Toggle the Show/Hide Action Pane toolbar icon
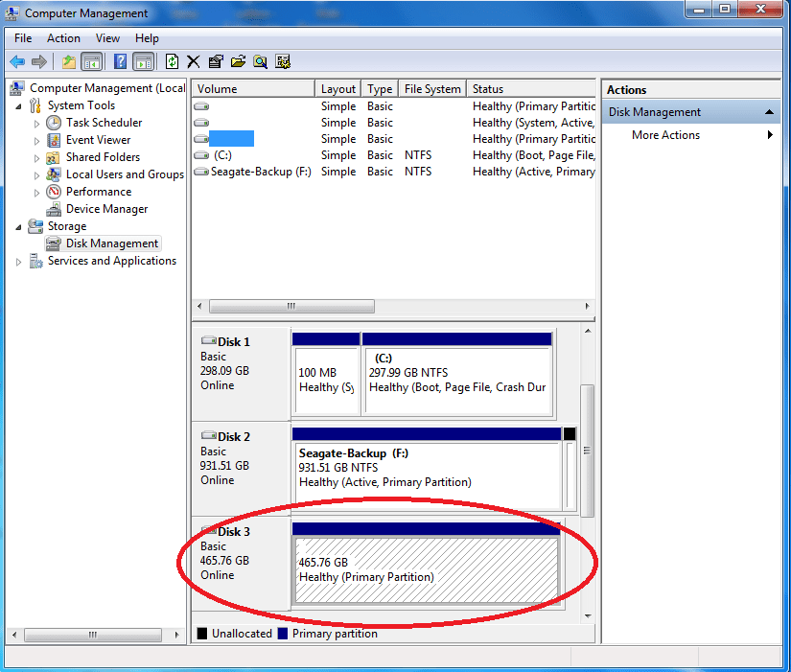Image resolution: width=791 pixels, height=672 pixels. click(144, 61)
